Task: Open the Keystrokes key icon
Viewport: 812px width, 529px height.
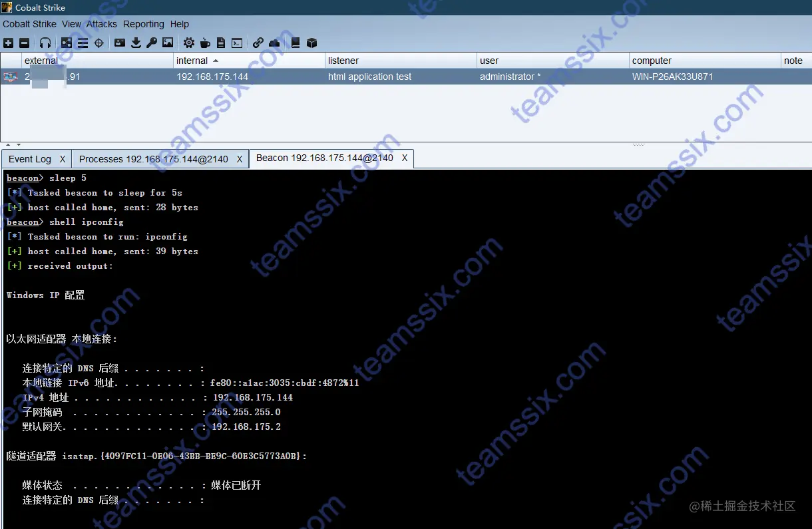Action: click(x=152, y=43)
